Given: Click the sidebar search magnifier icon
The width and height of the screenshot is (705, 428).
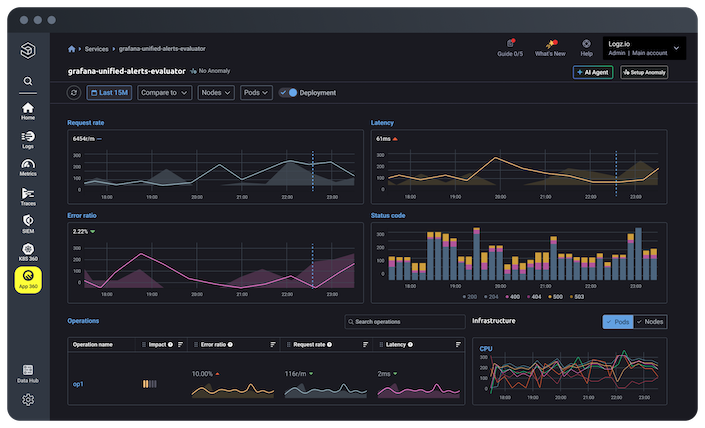Looking at the screenshot, I should click(28, 81).
